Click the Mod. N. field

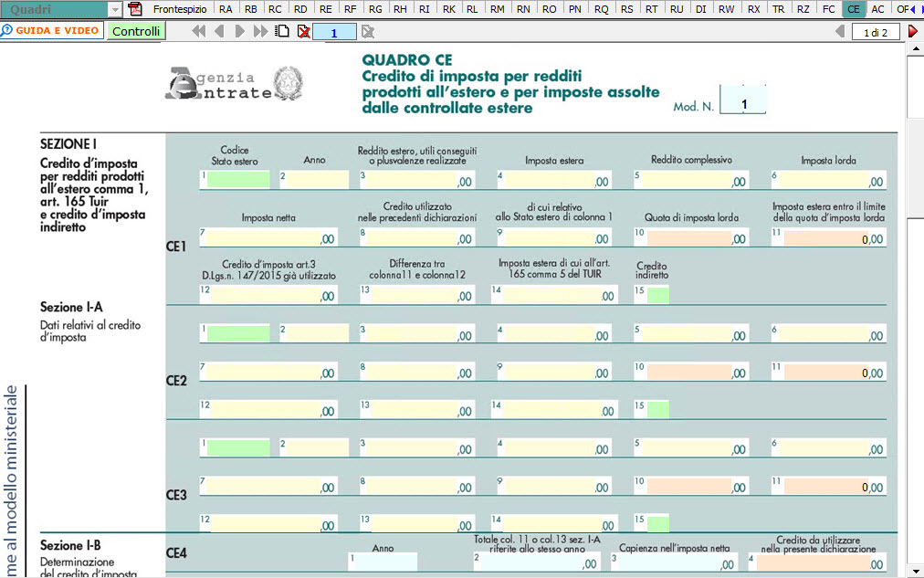743,100
